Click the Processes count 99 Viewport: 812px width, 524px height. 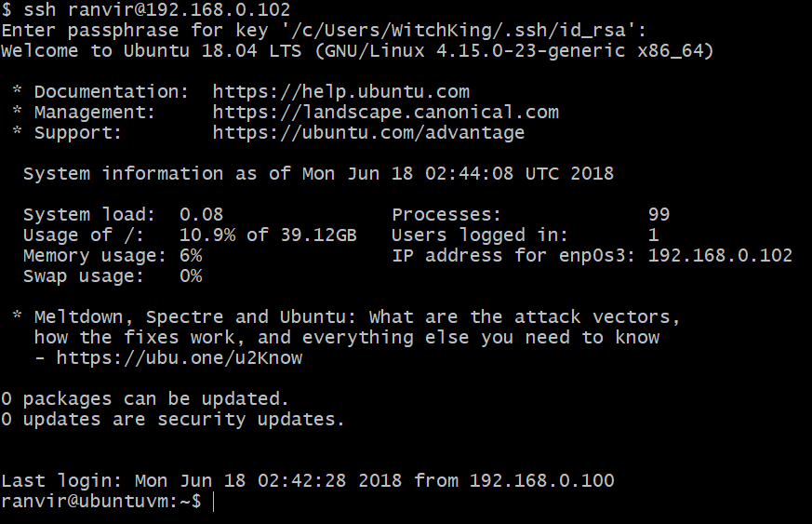[659, 215]
